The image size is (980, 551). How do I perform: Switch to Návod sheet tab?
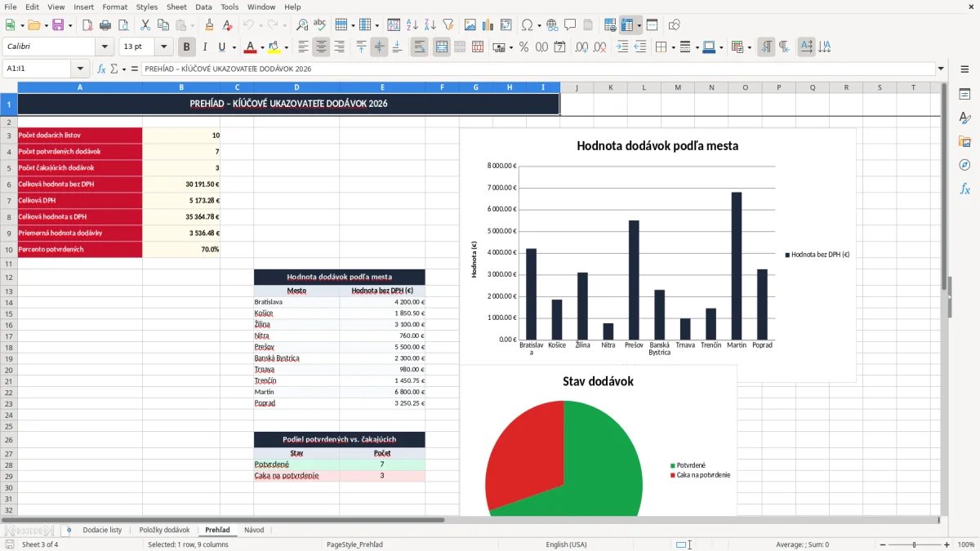click(x=254, y=530)
